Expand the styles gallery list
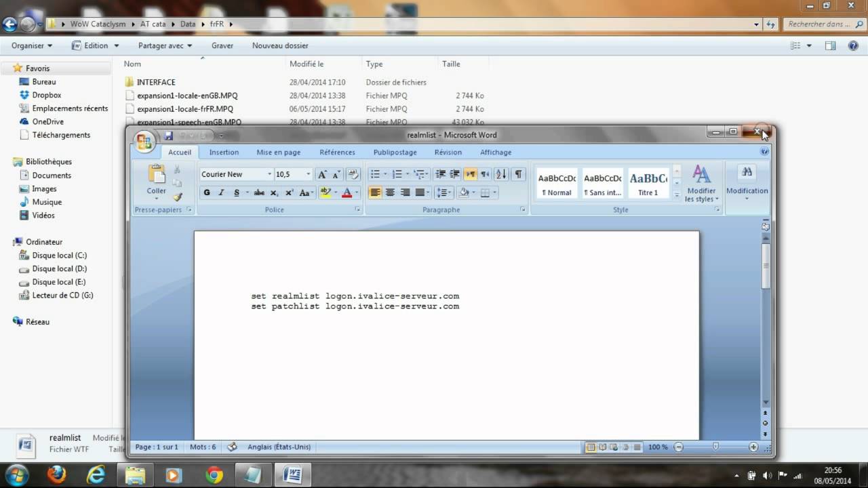868x488 pixels. coord(676,195)
